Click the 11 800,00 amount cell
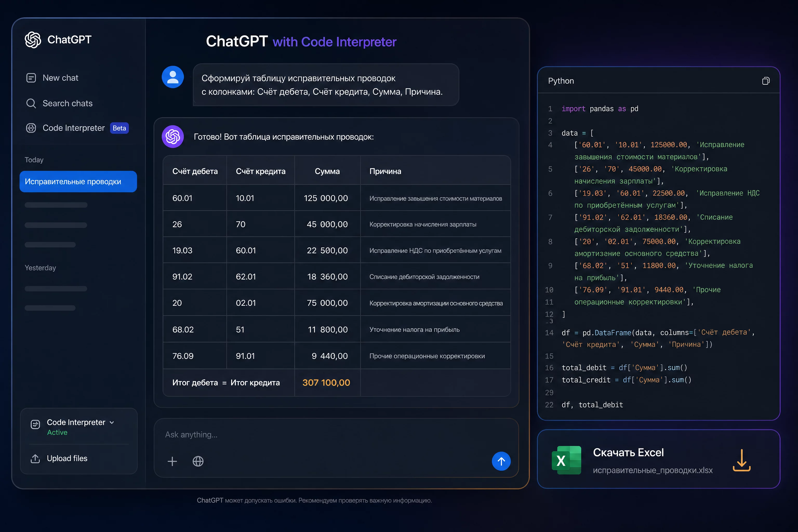The image size is (798, 532). 327,329
